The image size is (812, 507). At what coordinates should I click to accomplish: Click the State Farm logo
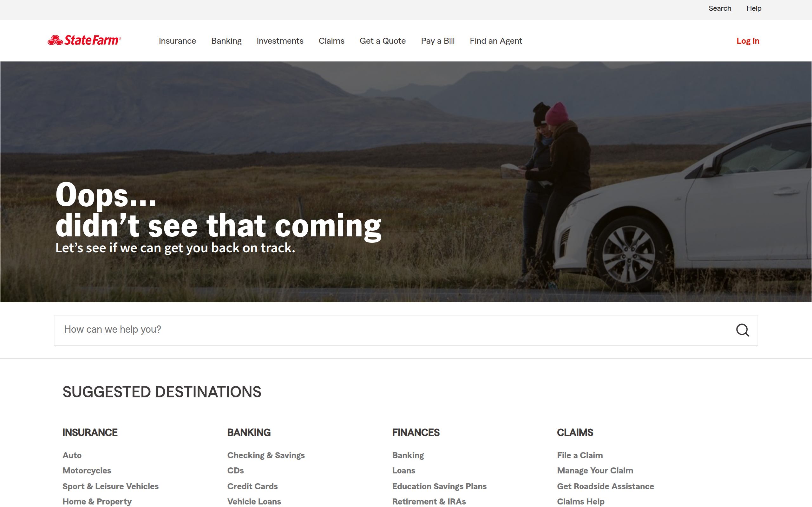coord(84,40)
